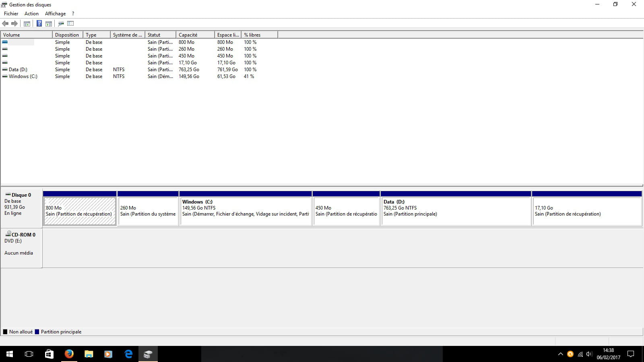Sort by the Statut column header
This screenshot has height=362, width=644.
[161, 35]
